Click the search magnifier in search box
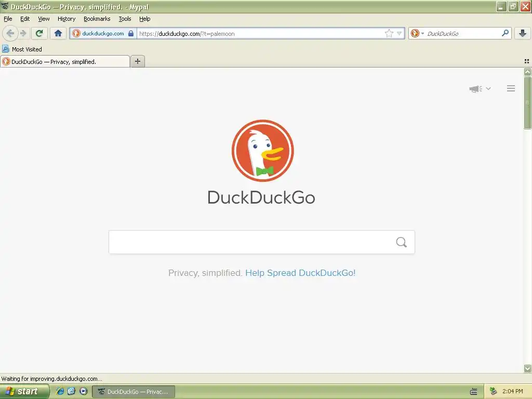This screenshot has height=399, width=532. click(402, 242)
